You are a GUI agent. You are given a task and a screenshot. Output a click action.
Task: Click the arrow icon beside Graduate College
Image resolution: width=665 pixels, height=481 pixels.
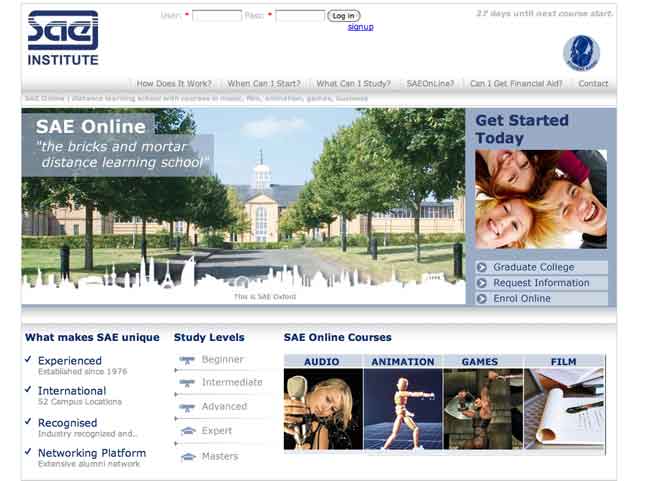(x=481, y=267)
